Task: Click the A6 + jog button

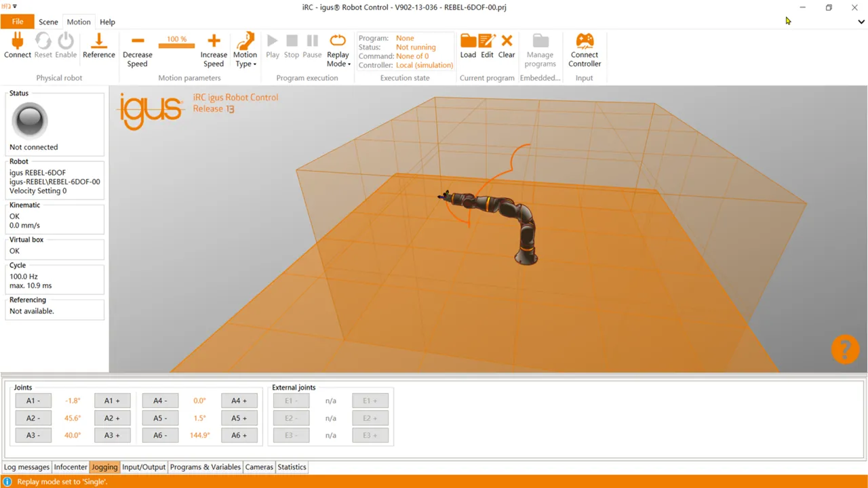Action: 239,435
